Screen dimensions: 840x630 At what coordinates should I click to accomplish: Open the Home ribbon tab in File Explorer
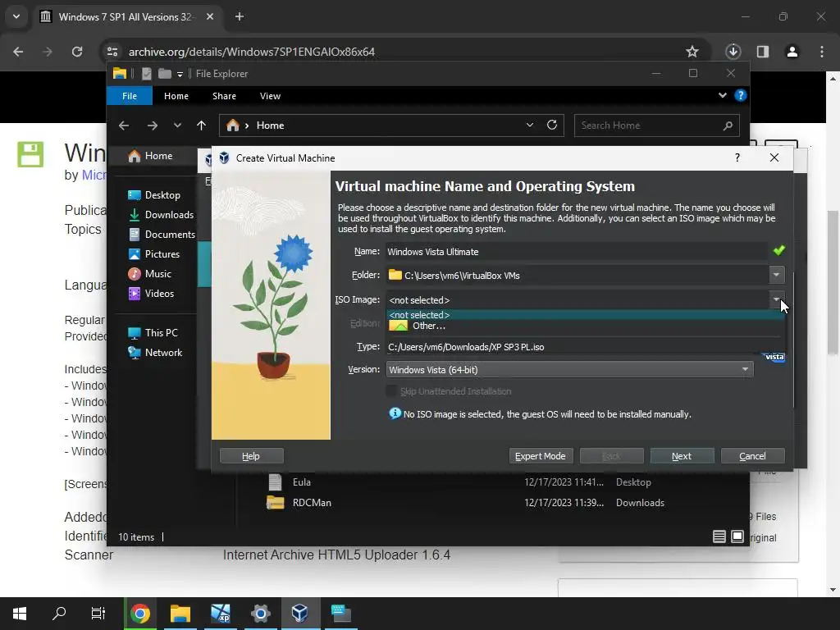coord(176,96)
